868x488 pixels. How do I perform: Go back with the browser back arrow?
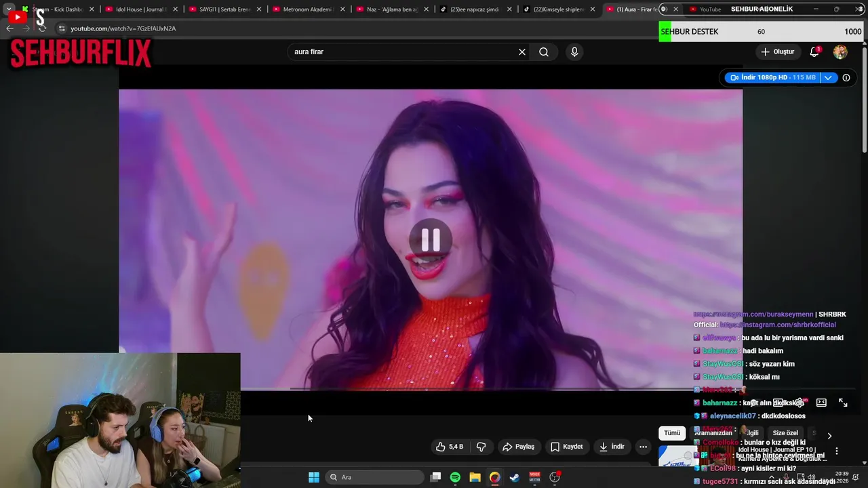[x=9, y=28]
